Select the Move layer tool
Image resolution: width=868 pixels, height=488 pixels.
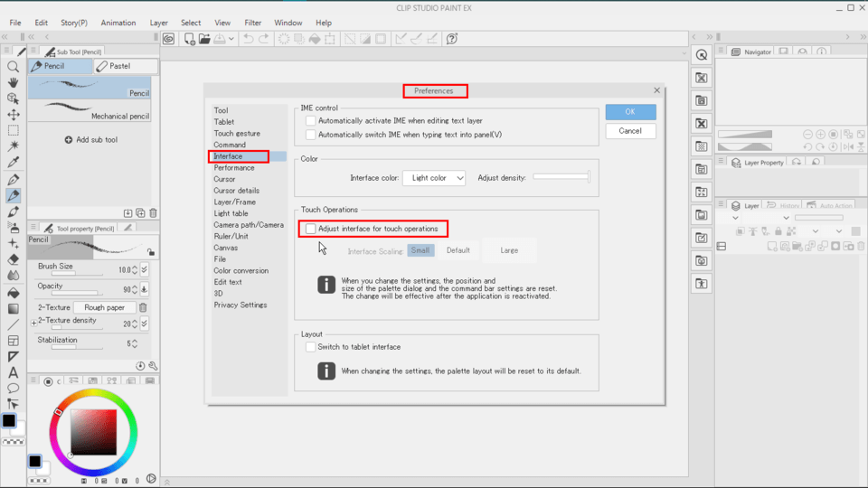point(13,115)
